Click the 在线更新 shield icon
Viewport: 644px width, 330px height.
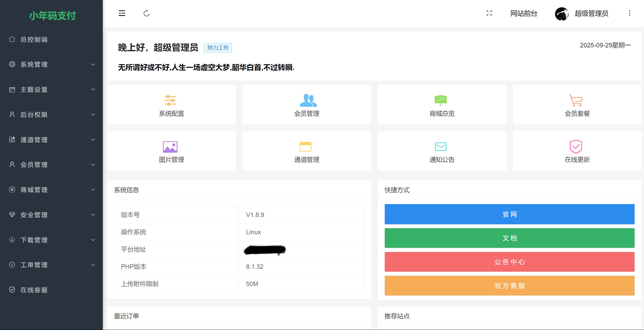[576, 147]
